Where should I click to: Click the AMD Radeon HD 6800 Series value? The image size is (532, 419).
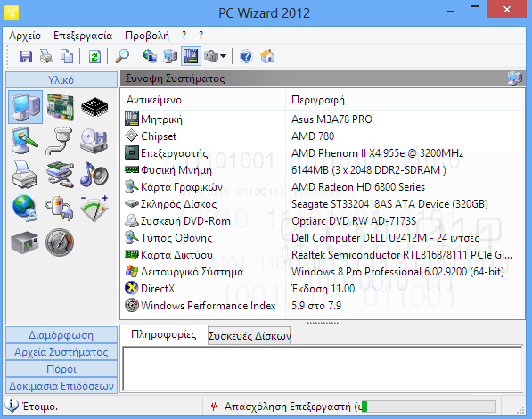click(x=358, y=187)
